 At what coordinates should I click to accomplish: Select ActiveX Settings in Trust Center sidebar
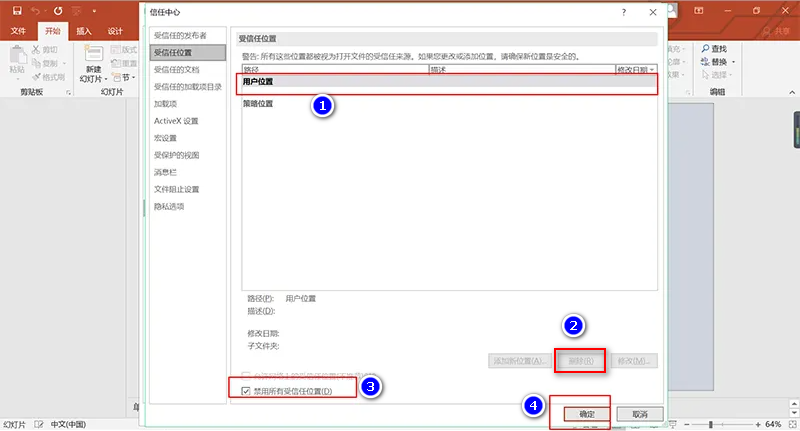[x=176, y=120]
